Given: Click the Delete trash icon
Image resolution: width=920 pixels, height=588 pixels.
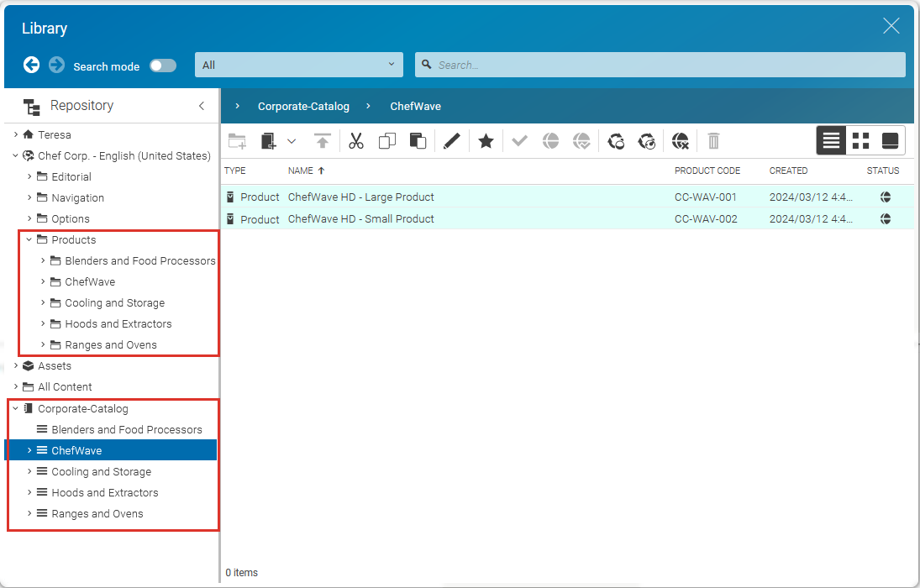Looking at the screenshot, I should [713, 140].
